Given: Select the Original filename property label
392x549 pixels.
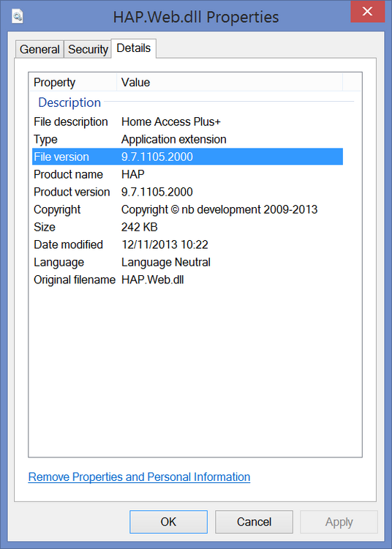Looking at the screenshot, I should point(75,280).
